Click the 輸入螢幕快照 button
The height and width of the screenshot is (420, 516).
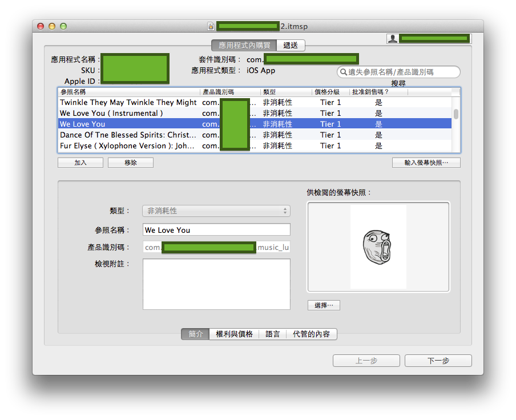coord(426,163)
